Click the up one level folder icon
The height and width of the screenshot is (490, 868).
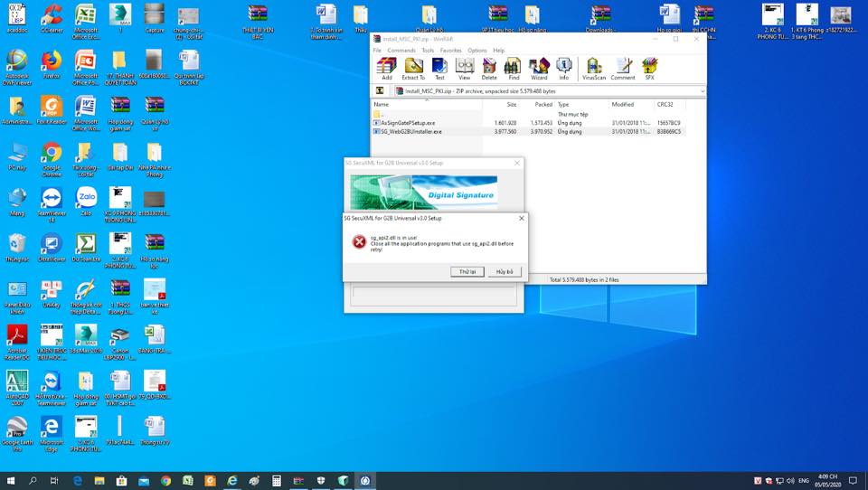click(380, 91)
